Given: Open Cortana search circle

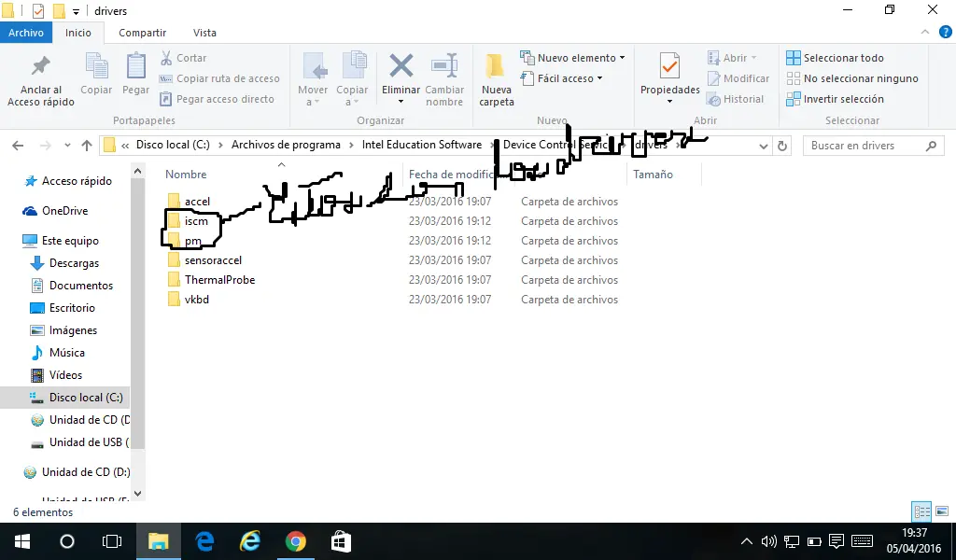Looking at the screenshot, I should pos(67,541).
